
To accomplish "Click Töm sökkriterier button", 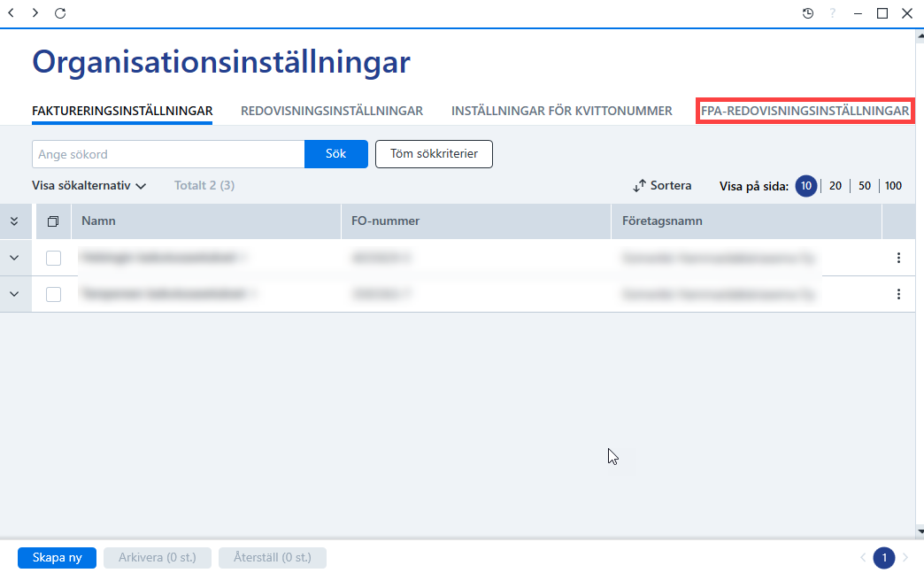I will pyautogui.click(x=434, y=154).
